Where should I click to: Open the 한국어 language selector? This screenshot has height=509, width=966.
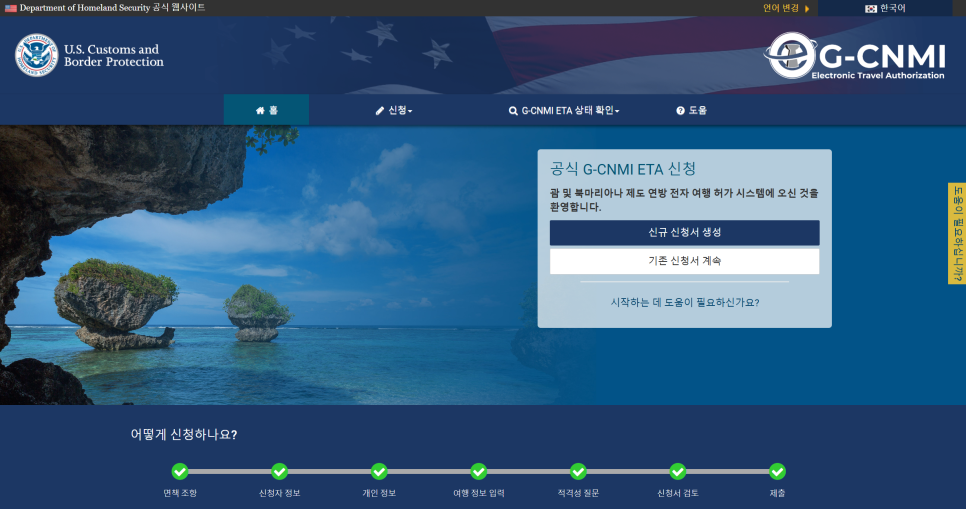coord(885,8)
